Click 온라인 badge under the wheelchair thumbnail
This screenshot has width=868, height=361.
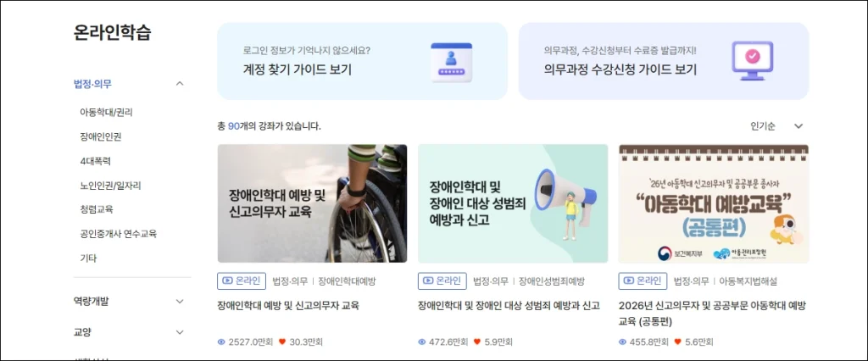coord(242,280)
